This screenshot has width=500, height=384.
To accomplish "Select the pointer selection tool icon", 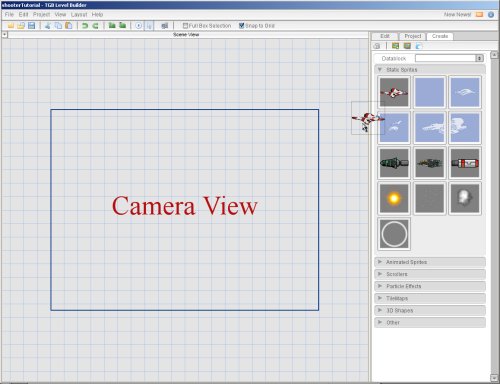I will point(149,26).
